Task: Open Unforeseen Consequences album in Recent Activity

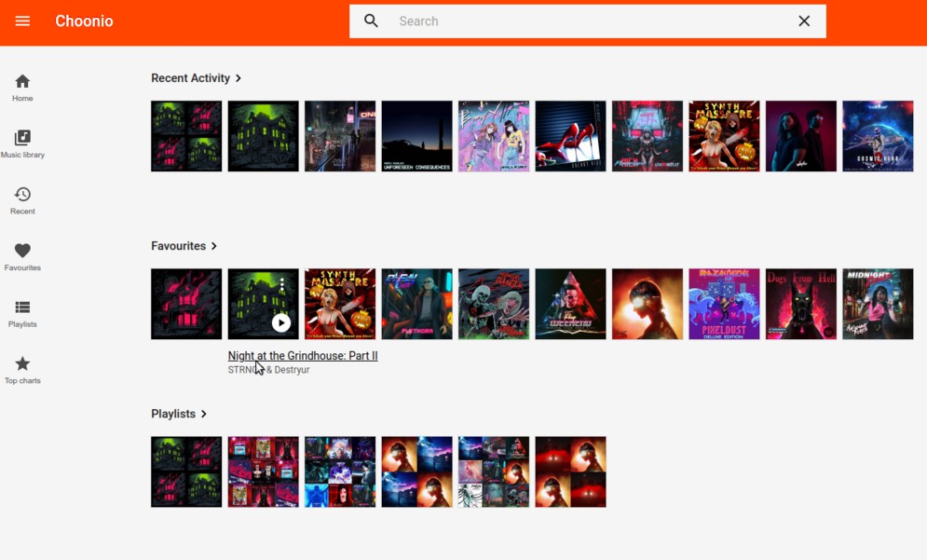Action: [416, 136]
